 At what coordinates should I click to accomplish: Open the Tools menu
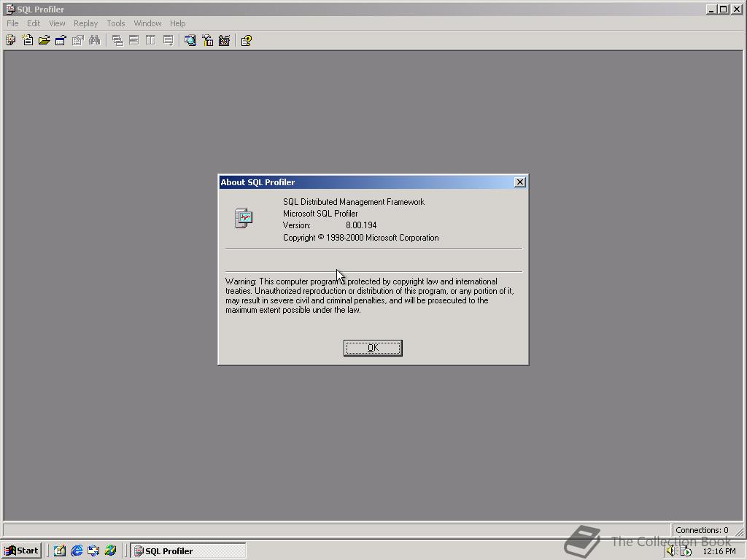(x=116, y=23)
